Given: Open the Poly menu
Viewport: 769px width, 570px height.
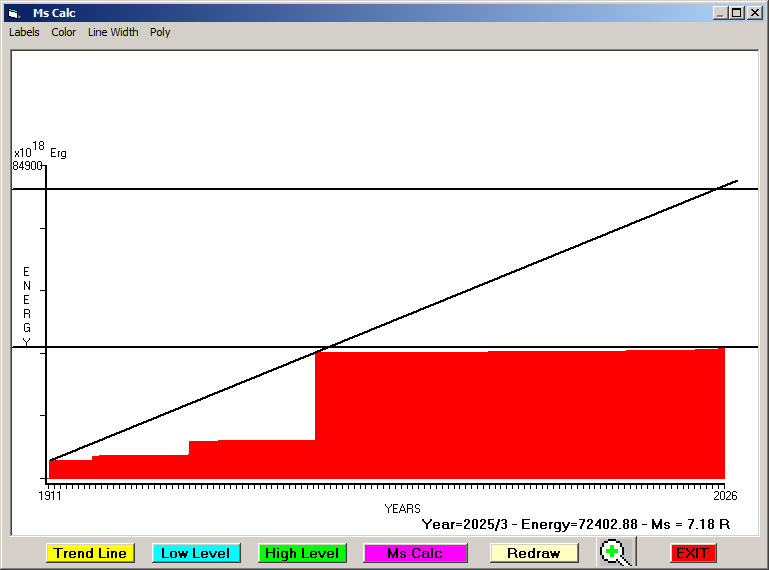Looking at the screenshot, I should 160,32.
